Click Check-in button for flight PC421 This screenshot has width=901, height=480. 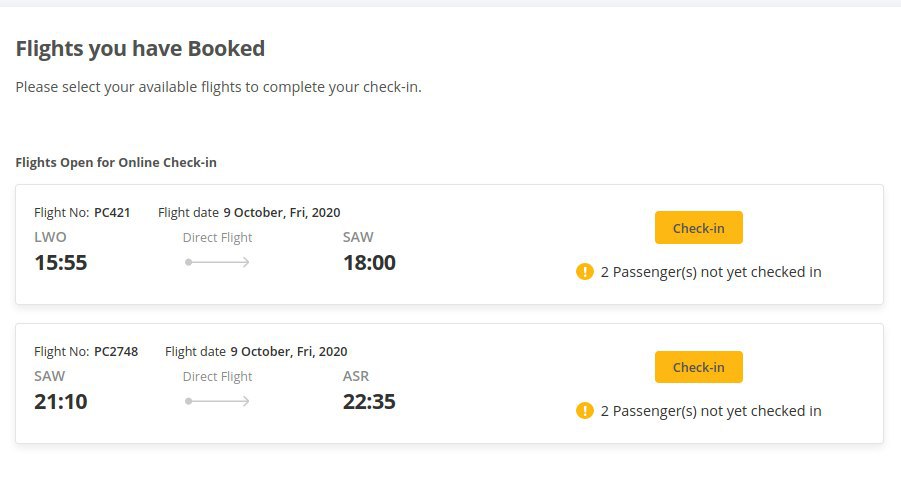[x=699, y=228]
